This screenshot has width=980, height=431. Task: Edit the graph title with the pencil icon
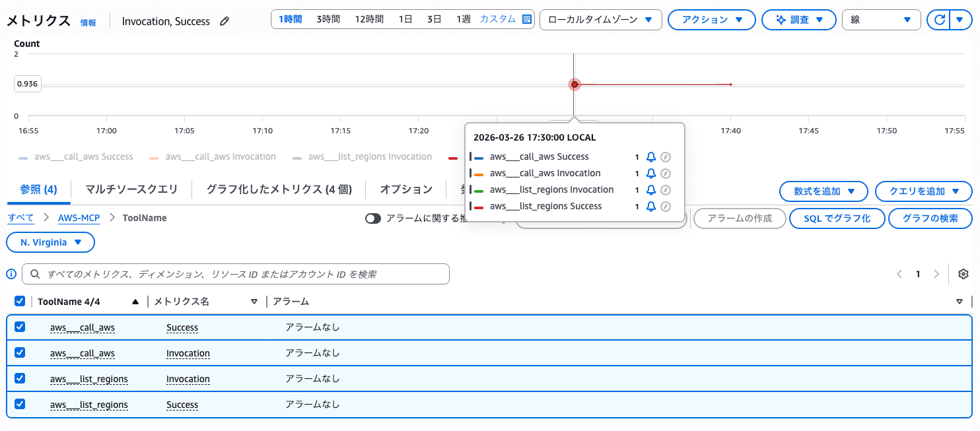pos(224,21)
